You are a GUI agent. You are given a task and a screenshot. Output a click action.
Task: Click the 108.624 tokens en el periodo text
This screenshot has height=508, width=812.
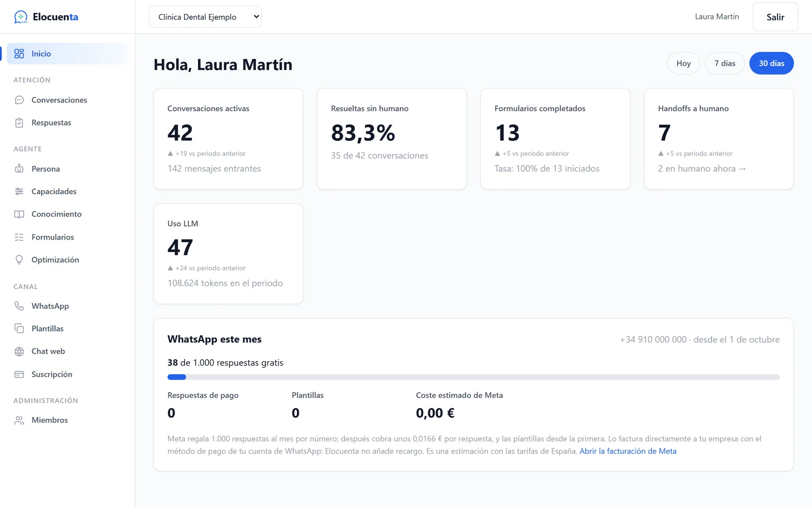(225, 283)
